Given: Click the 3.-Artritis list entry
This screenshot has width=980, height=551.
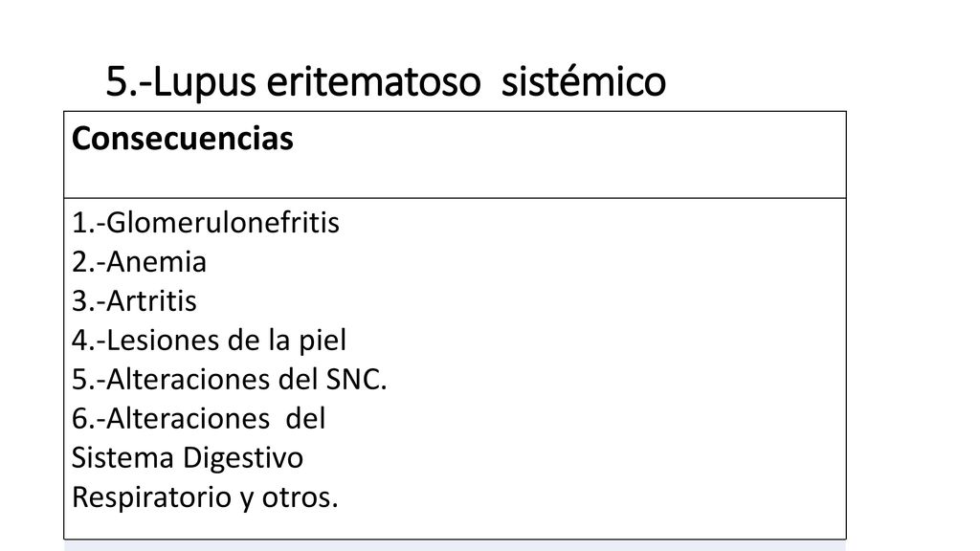Looking at the screenshot, I should pos(134,301).
